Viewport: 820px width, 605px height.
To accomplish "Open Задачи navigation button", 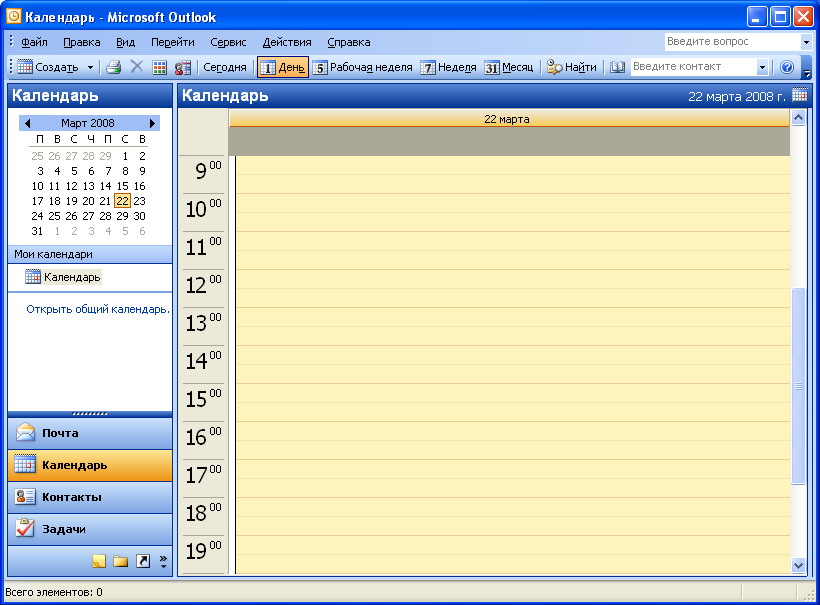I will click(90, 529).
